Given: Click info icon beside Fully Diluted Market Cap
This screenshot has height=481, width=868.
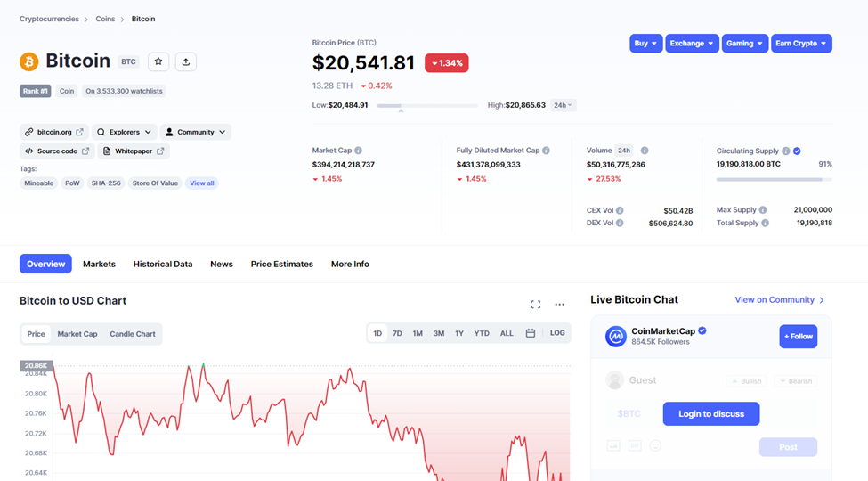Looking at the screenshot, I should (546, 151).
